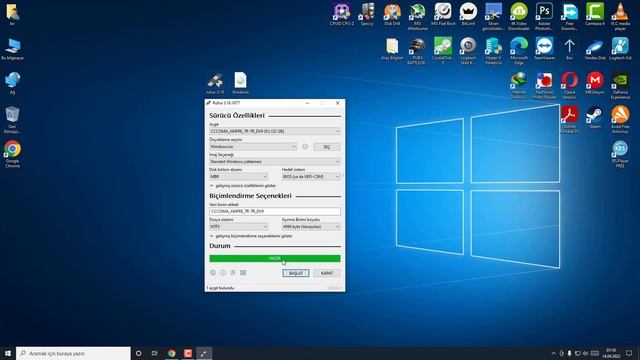The image size is (640, 360).
Task: Click the checksum checkmark icon beside SEÇ
Action: 305,147
